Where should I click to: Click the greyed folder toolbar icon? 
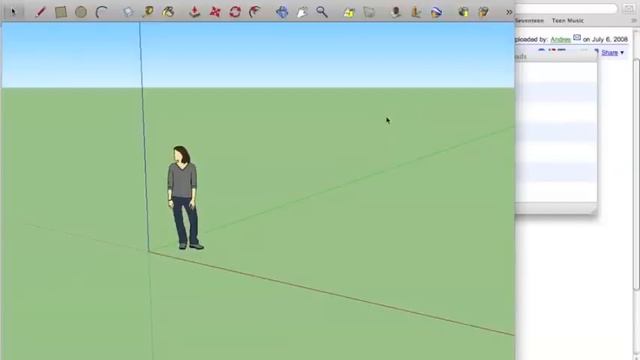coord(369,12)
